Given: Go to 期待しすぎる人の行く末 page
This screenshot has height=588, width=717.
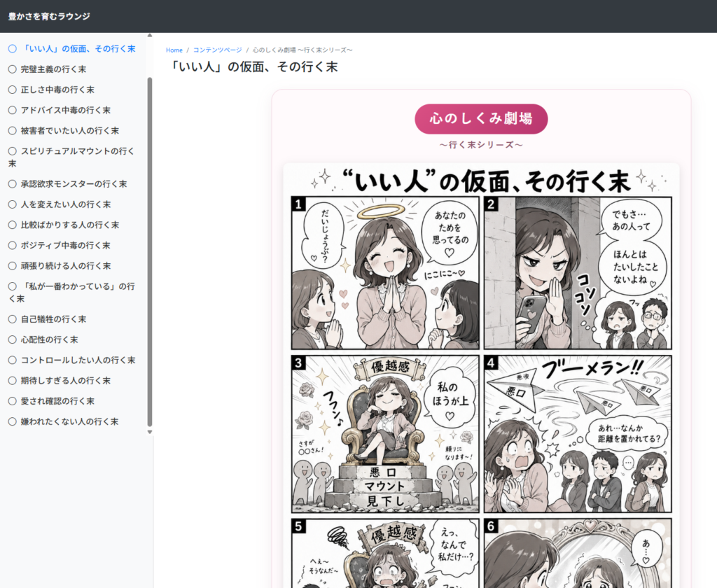Looking at the screenshot, I should 66,381.
